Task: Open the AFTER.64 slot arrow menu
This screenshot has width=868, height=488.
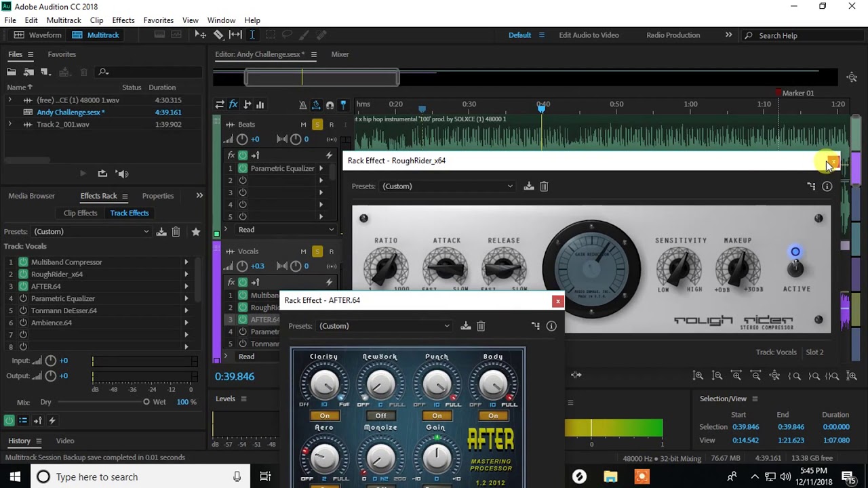Action: (x=186, y=287)
